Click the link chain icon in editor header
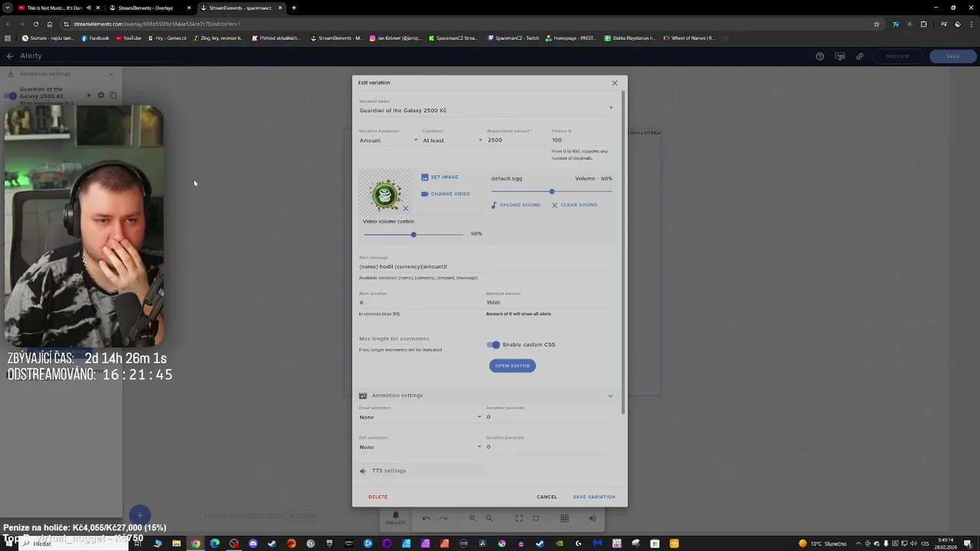The width and height of the screenshot is (980, 551). tap(860, 56)
